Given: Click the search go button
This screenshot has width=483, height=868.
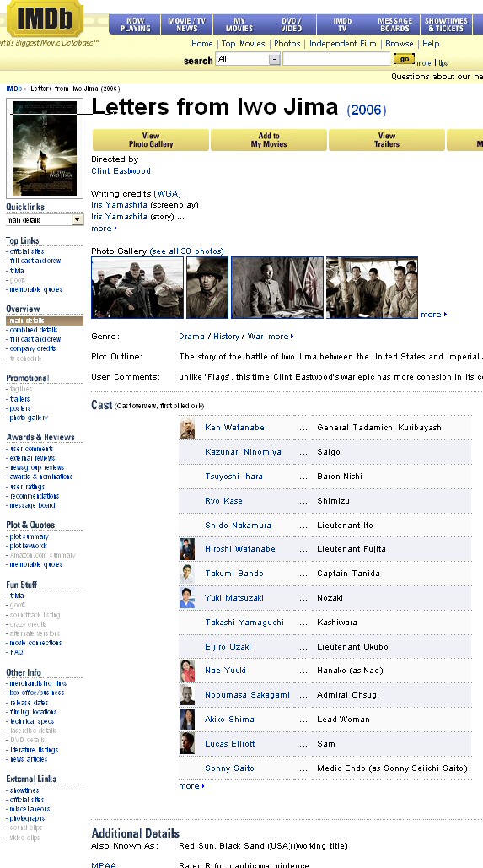Looking at the screenshot, I should click(404, 59).
